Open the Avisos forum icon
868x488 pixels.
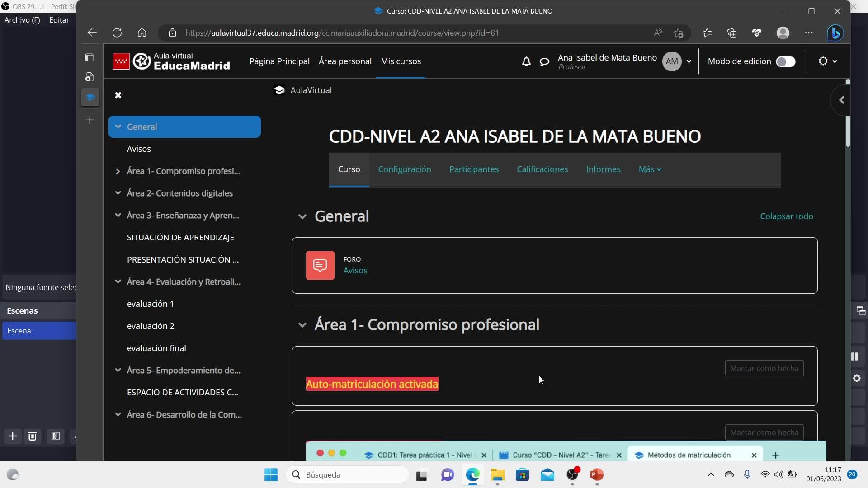click(x=320, y=266)
